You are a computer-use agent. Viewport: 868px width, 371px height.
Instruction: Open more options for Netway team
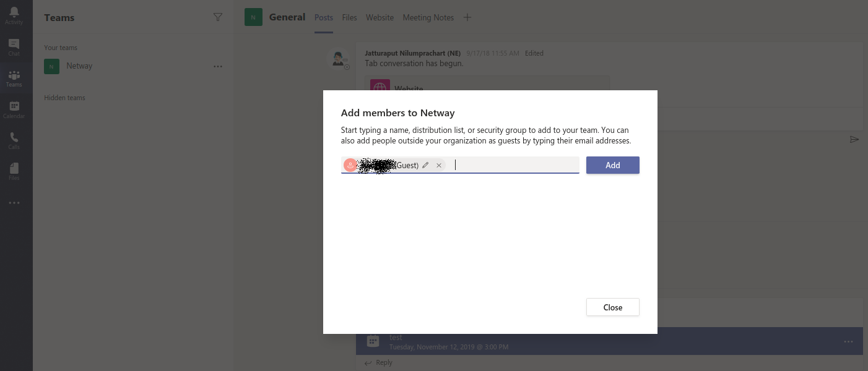pos(217,66)
